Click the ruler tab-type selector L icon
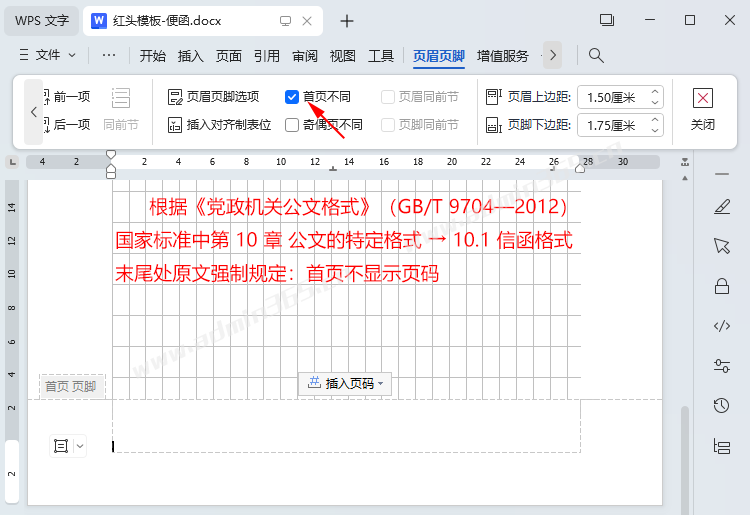This screenshot has height=515, width=750. coord(12,162)
